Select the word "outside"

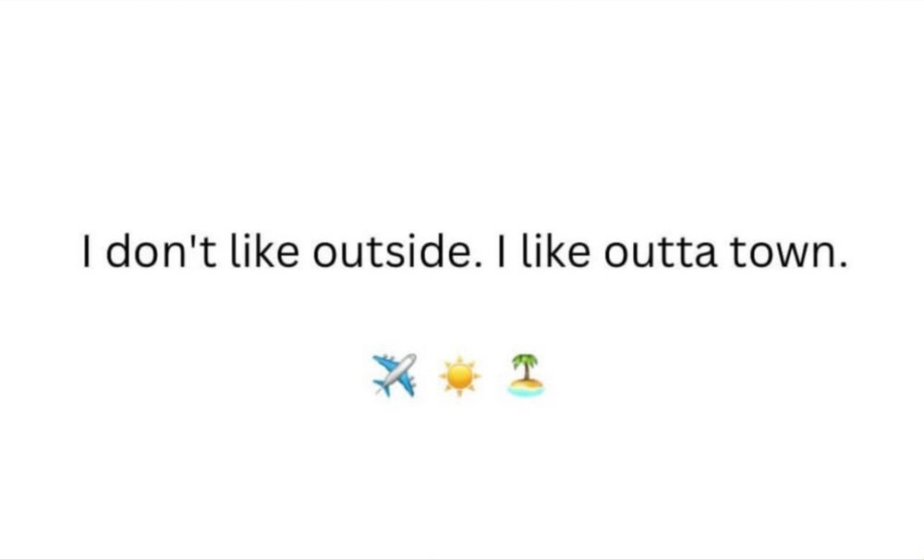pyautogui.click(x=393, y=251)
